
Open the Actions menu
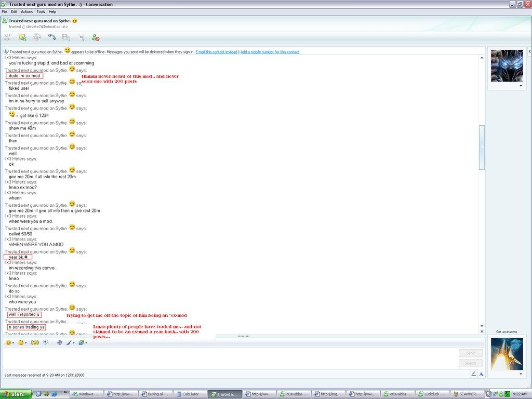[x=27, y=11]
